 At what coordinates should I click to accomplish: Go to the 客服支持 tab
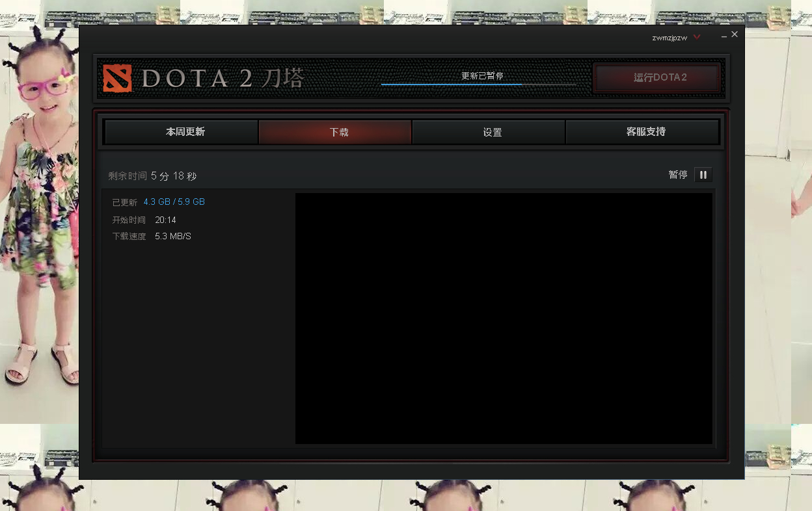(643, 132)
